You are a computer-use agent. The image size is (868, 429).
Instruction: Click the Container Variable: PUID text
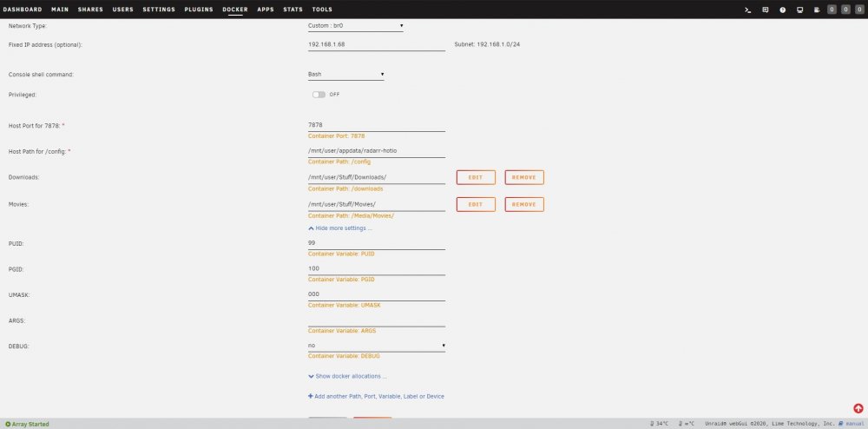[341, 254]
